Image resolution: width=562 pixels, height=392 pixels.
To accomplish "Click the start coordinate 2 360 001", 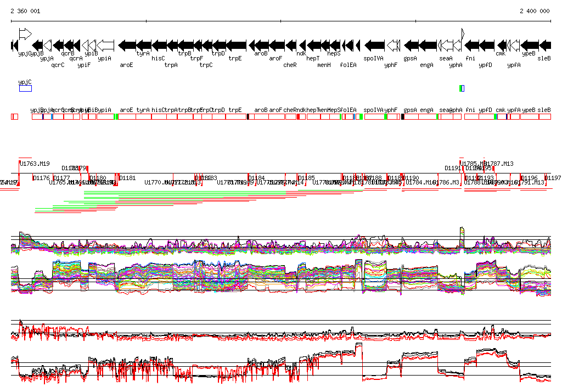I will tap(25, 11).
